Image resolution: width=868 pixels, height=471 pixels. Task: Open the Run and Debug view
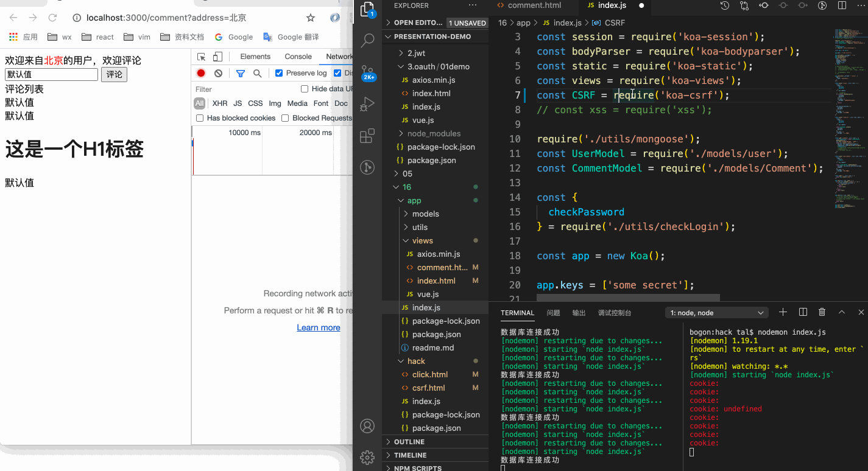point(367,105)
